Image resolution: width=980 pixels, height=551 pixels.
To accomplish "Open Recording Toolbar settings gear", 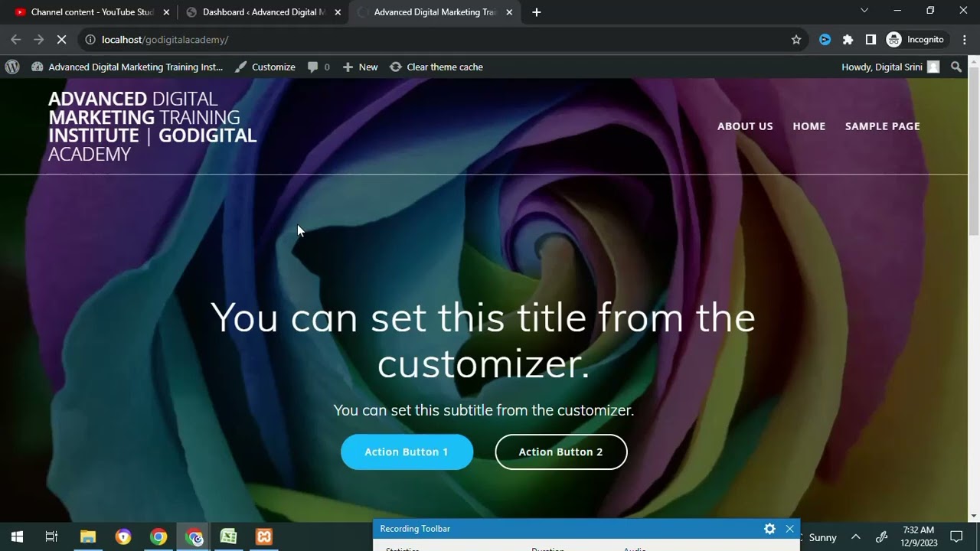I will (x=769, y=529).
